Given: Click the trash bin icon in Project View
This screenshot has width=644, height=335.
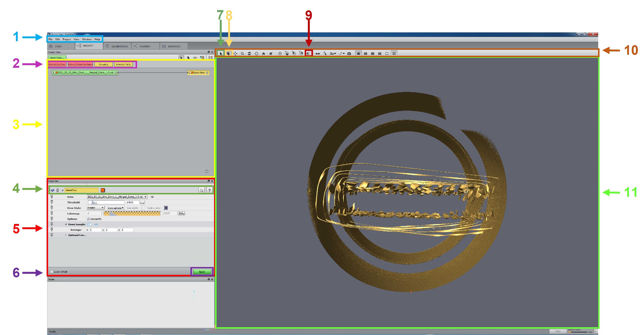Looking at the screenshot, I should click(207, 171).
